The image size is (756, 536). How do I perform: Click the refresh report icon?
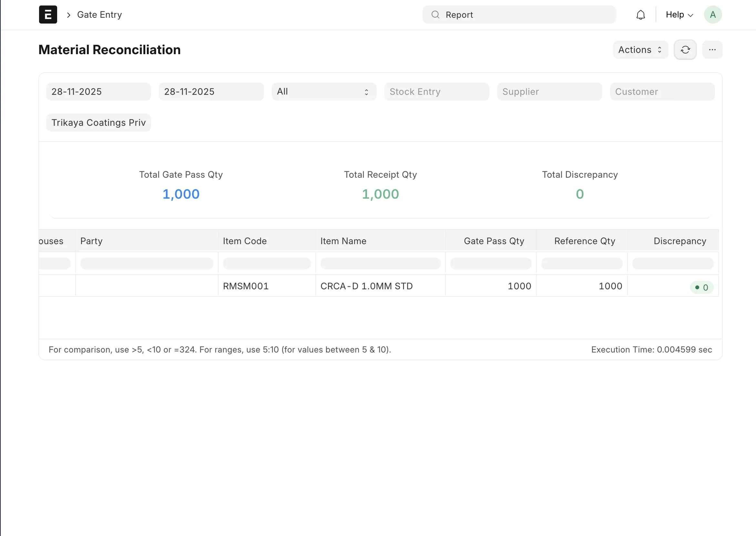685,50
